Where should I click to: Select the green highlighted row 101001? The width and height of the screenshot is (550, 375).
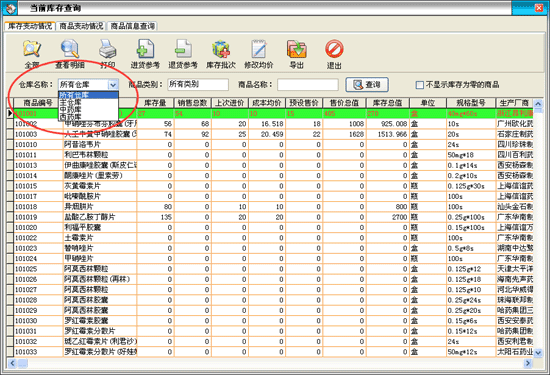(274, 114)
